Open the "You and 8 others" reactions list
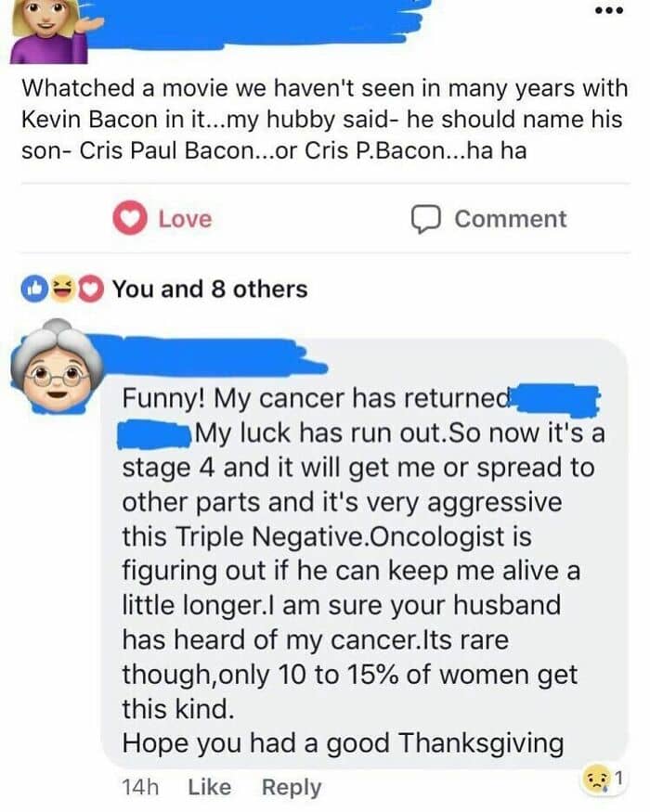This screenshot has height=812, width=650. click(x=210, y=289)
